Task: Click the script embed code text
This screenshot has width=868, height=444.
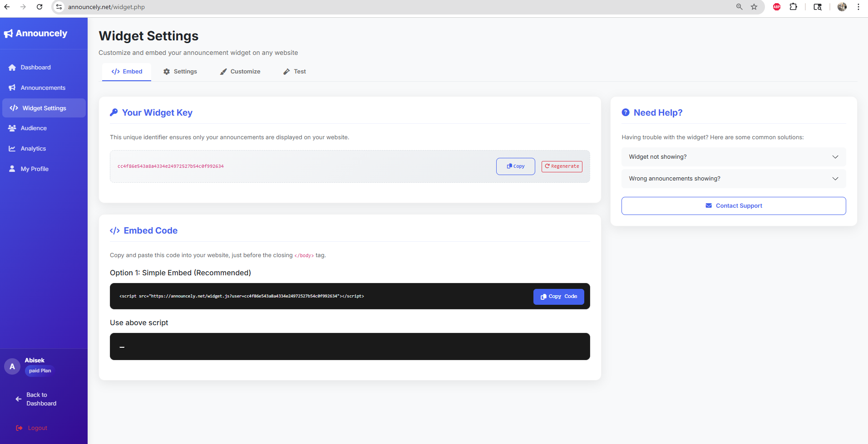Action: [242, 296]
